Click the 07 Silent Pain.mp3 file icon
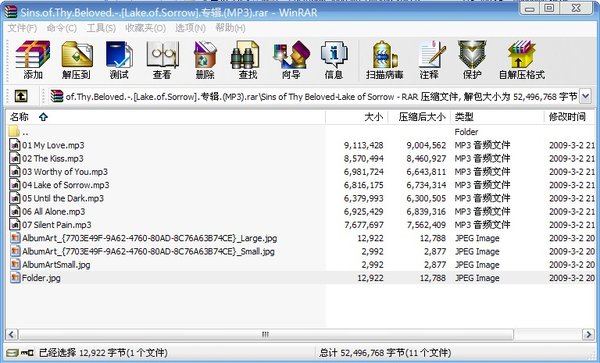600x363 pixels. point(15,225)
